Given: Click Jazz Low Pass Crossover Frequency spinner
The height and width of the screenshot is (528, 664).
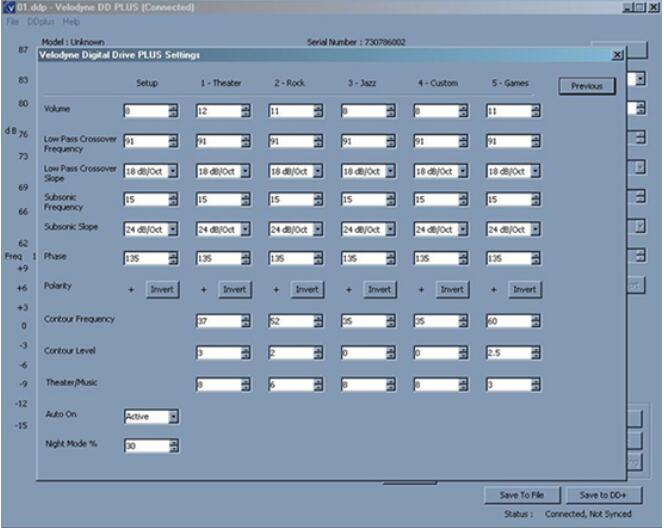Looking at the screenshot, I should (x=390, y=141).
